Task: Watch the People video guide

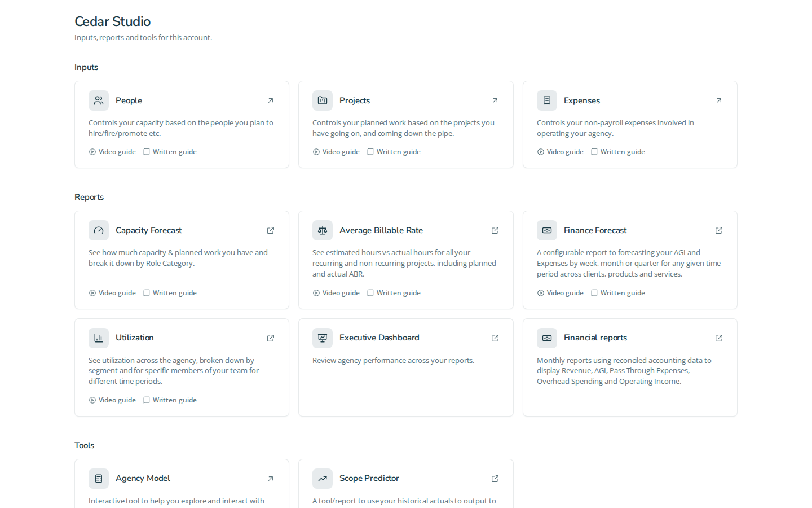Action: 112,152
